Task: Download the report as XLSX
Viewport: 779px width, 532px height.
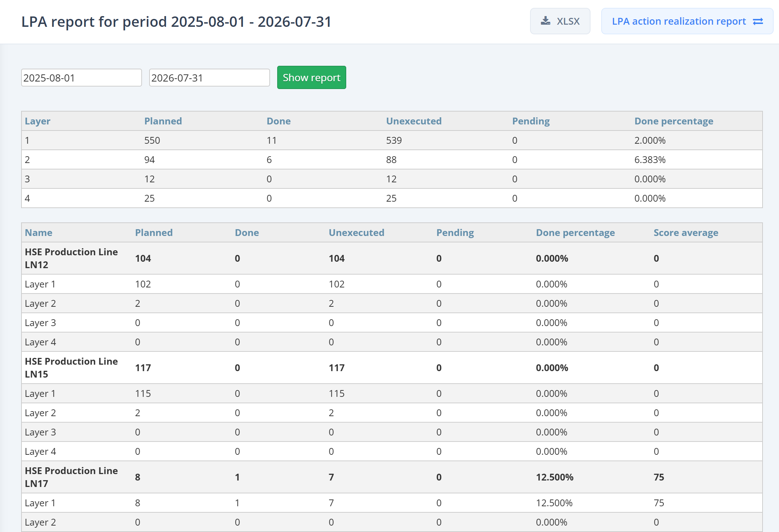Action: pyautogui.click(x=560, y=21)
